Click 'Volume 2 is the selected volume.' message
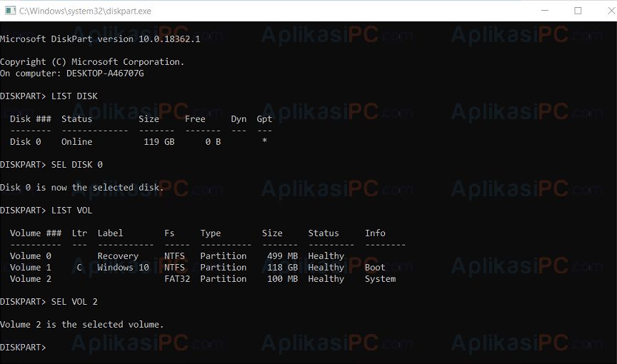 click(82, 325)
